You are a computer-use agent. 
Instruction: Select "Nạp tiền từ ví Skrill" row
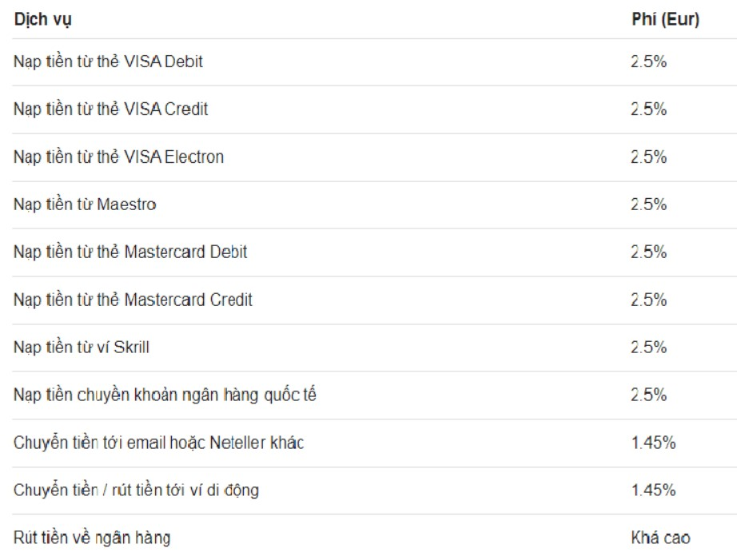[x=82, y=348]
